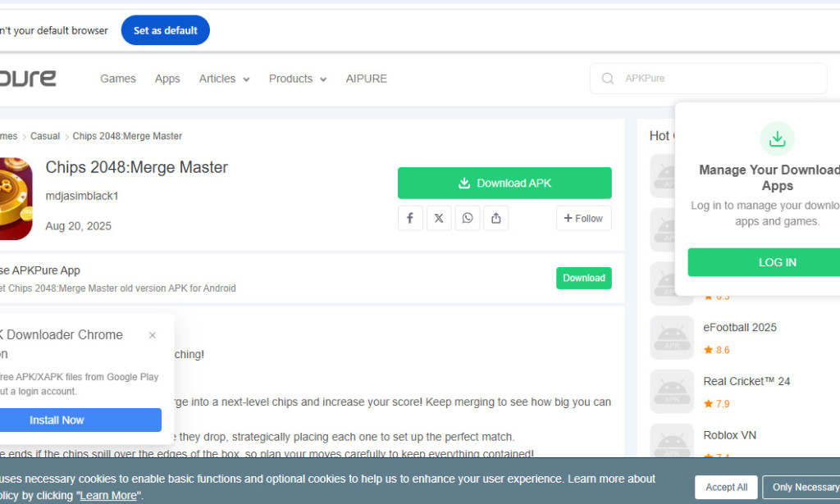Open the Games menu item
The image size is (840, 504).
(117, 78)
